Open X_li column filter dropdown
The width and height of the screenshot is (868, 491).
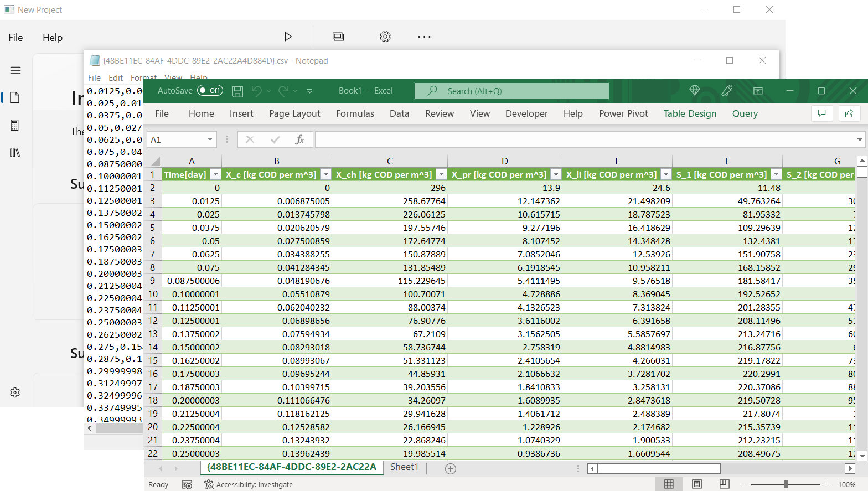point(666,174)
